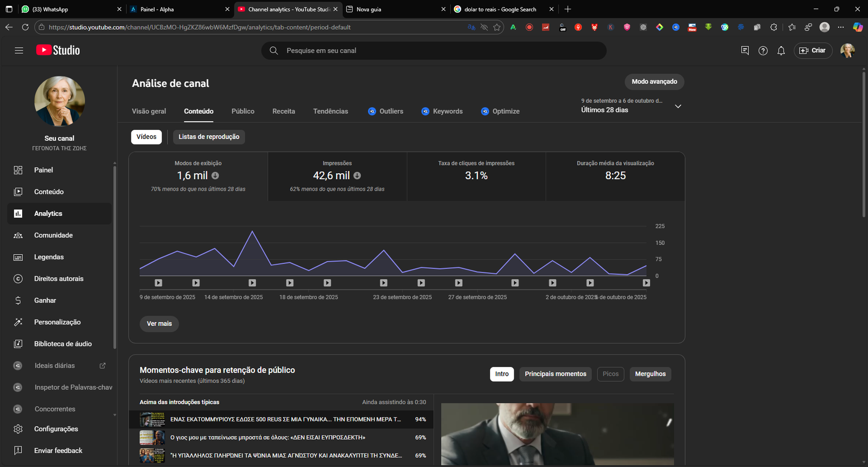
Task: Open Biblioteca de áudio from sidebar
Action: click(x=62, y=344)
